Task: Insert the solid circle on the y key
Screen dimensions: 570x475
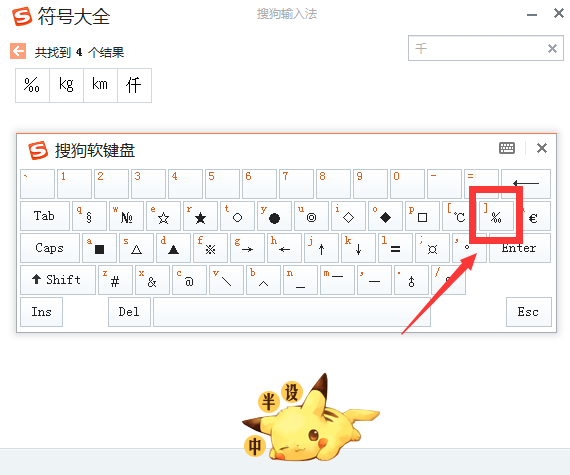Action: (274, 216)
